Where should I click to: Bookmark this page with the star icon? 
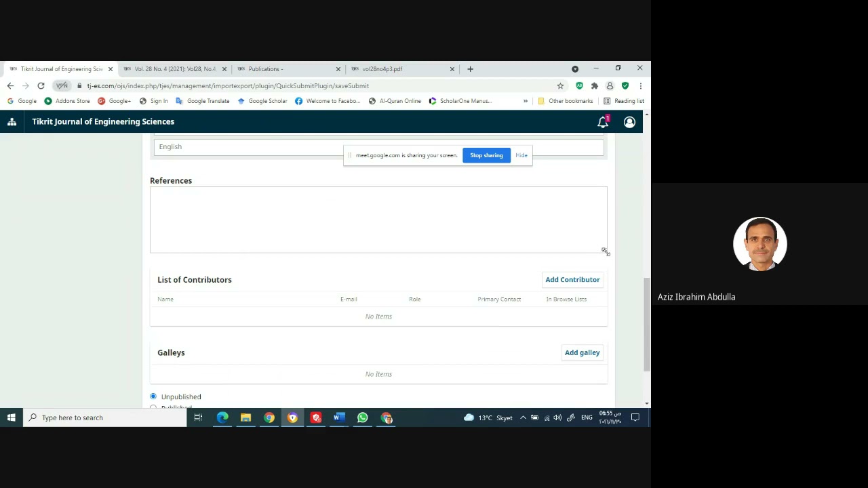point(560,86)
